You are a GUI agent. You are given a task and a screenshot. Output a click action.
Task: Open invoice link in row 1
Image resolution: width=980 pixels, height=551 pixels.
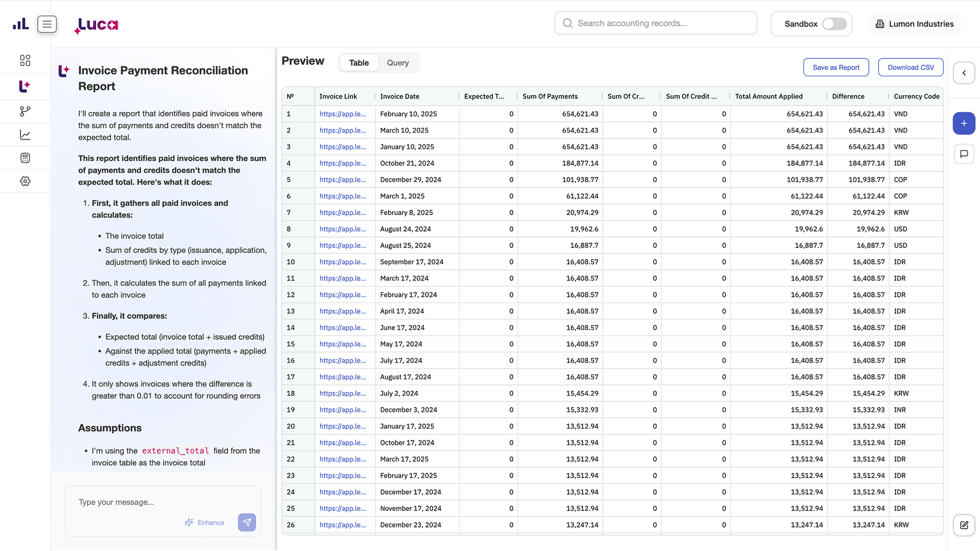click(x=343, y=114)
